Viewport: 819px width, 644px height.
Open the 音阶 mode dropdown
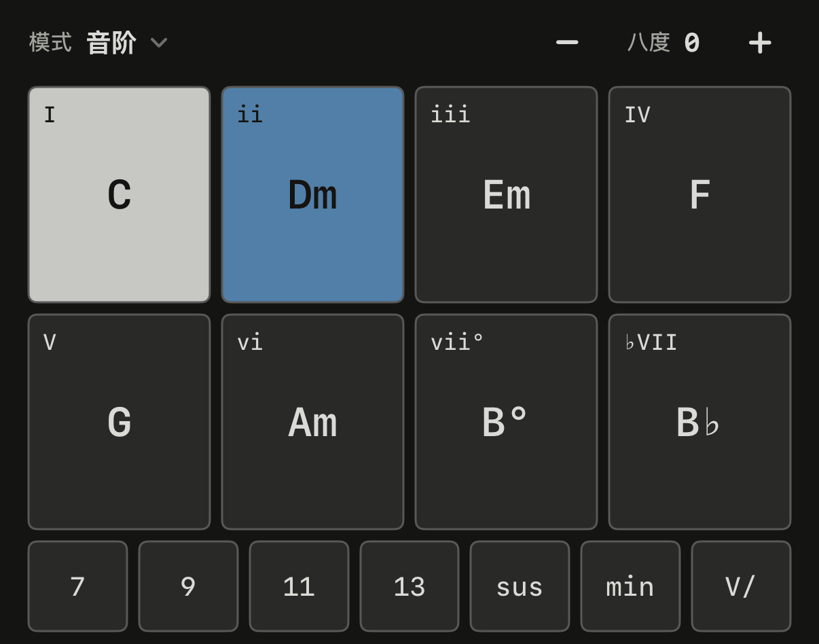click(128, 43)
